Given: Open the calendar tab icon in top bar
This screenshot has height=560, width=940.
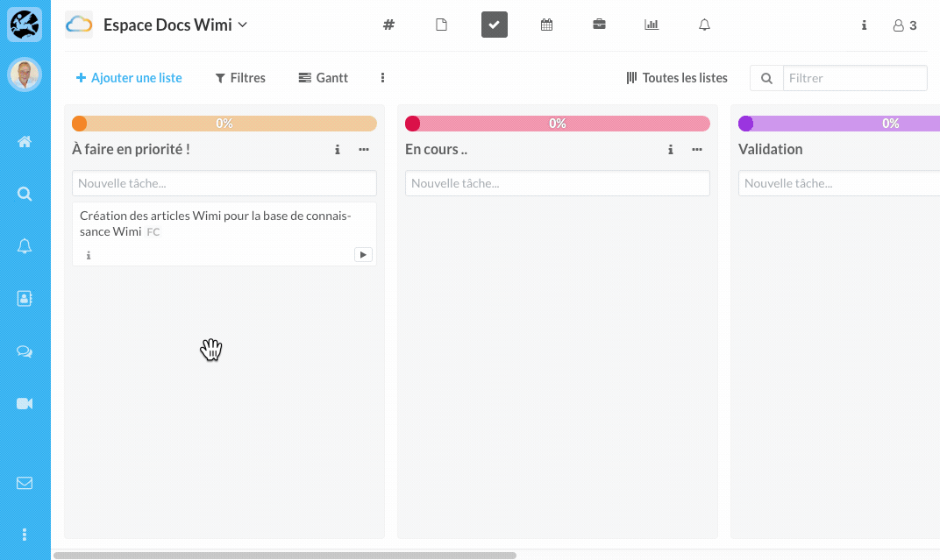Looking at the screenshot, I should (x=546, y=25).
